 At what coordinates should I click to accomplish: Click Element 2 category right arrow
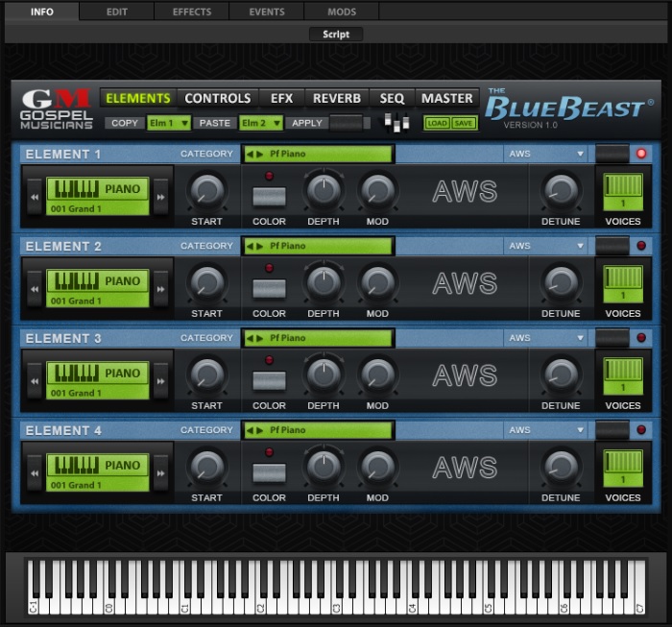coord(260,247)
